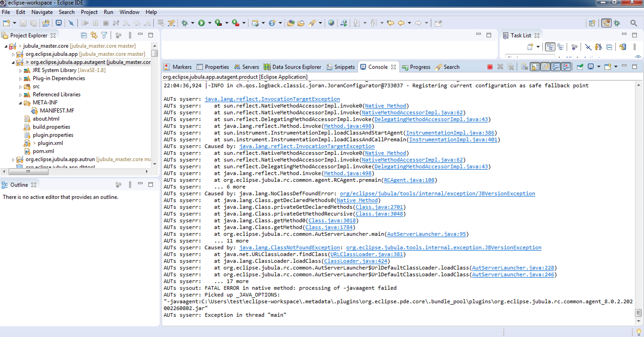Click the Open Perspective icon
The height and width of the screenshot is (337, 644).
[x=592, y=23]
